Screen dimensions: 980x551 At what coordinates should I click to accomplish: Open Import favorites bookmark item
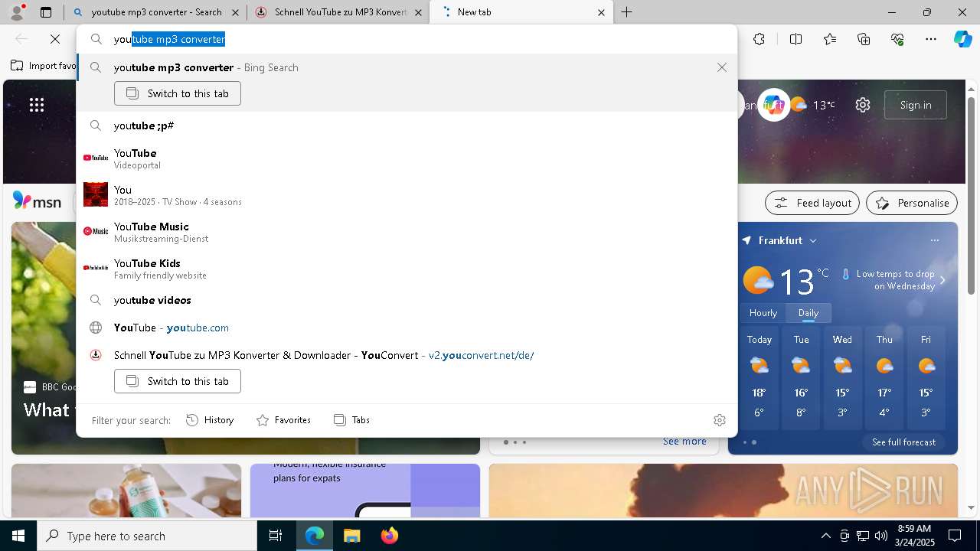[44, 66]
